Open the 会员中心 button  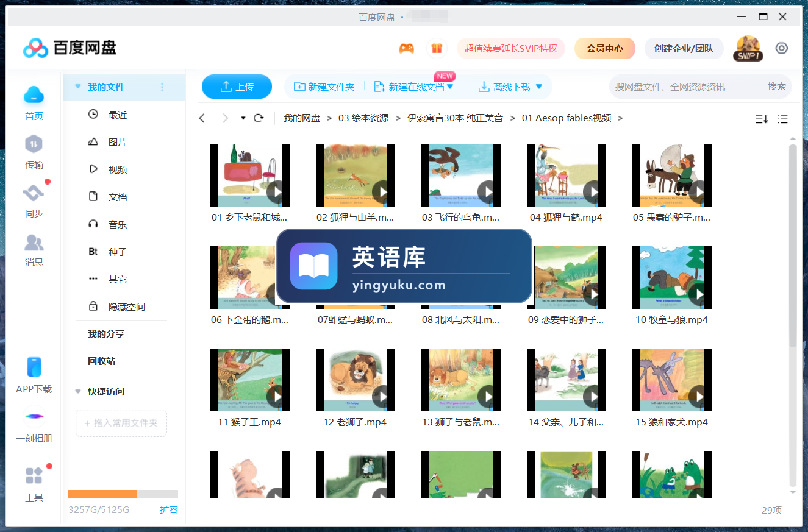click(x=605, y=48)
